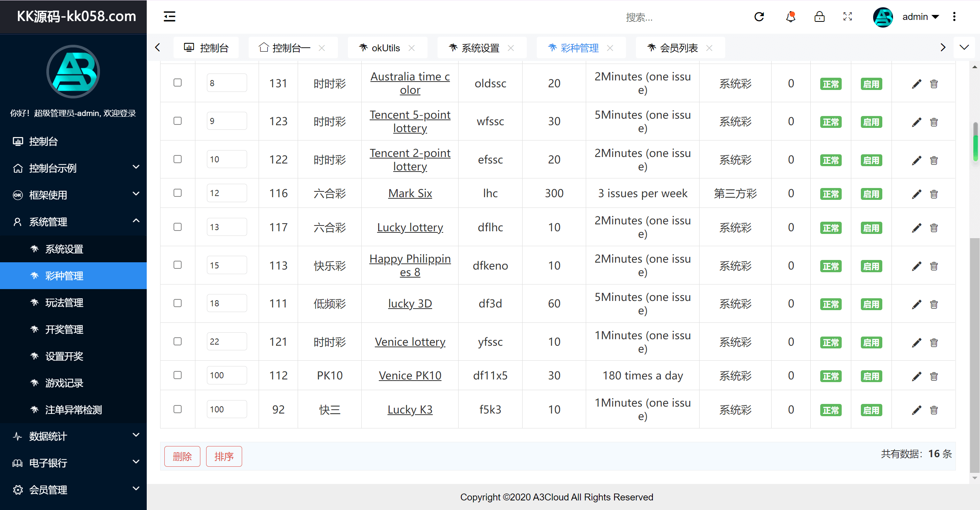Click the red 删除 button

coord(182,456)
